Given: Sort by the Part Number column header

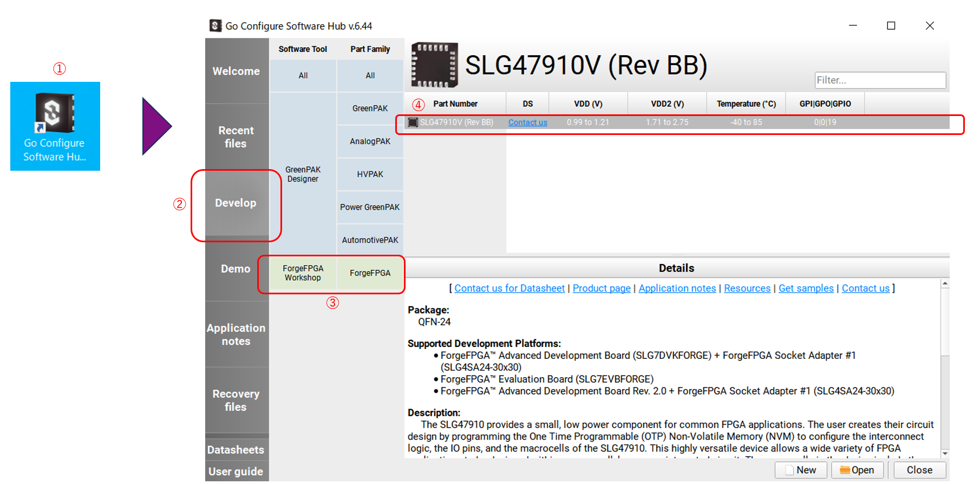Looking at the screenshot, I should [455, 104].
